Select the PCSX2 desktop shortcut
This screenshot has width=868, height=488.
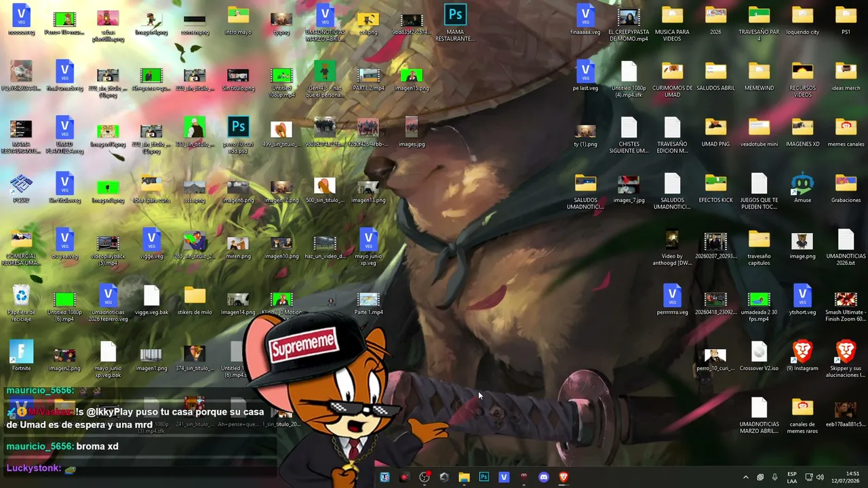click(x=22, y=188)
